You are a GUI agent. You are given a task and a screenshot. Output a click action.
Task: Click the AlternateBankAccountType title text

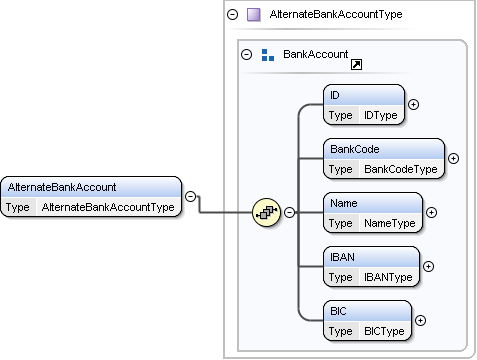tap(336, 14)
